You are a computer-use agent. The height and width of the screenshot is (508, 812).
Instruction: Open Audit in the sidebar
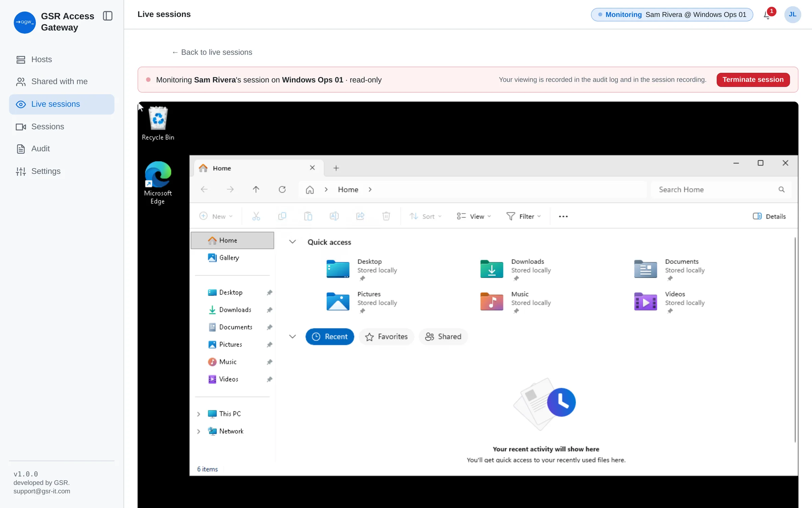tap(62, 149)
